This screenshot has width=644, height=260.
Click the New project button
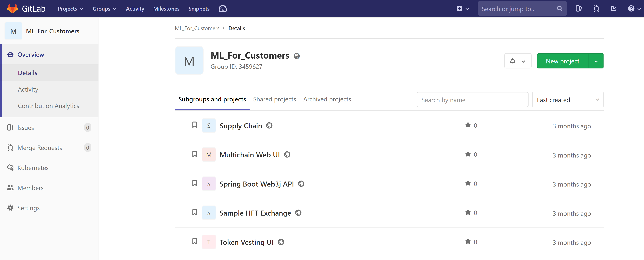562,61
